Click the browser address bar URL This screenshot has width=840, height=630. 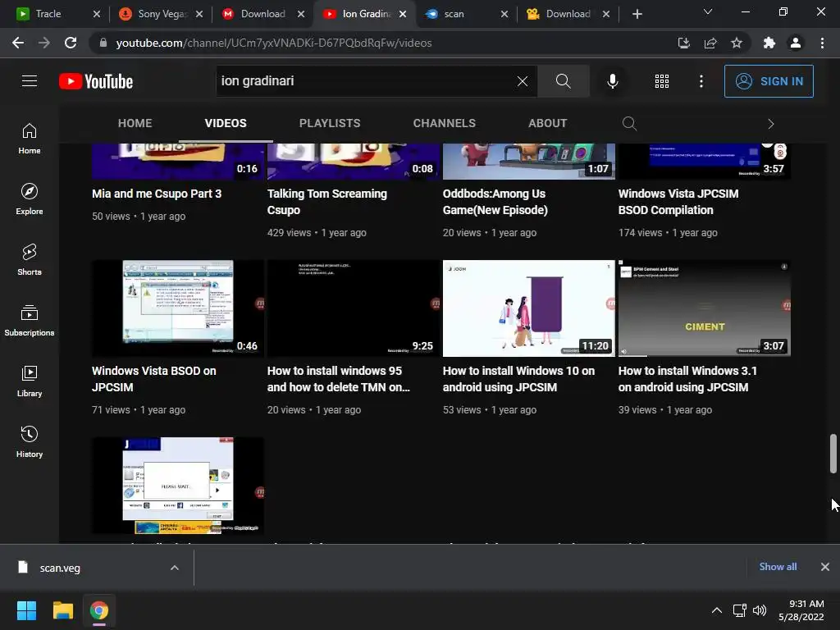(274, 43)
